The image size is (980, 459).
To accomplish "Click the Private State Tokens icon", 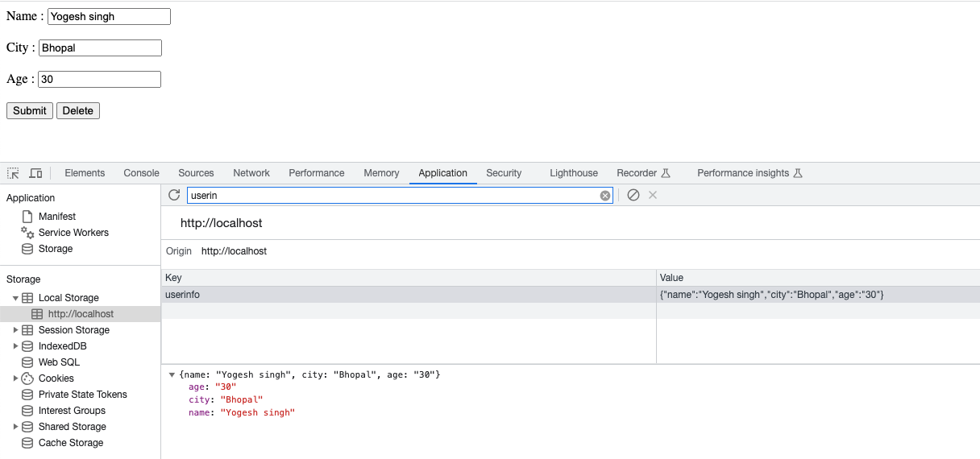I will [27, 395].
